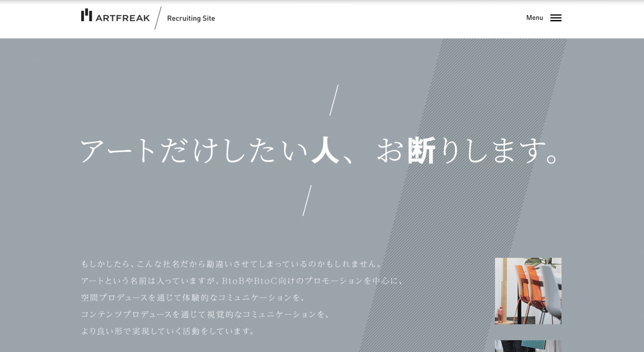Click the lower white slash line below headline
644x352 pixels.
pyautogui.click(x=307, y=201)
